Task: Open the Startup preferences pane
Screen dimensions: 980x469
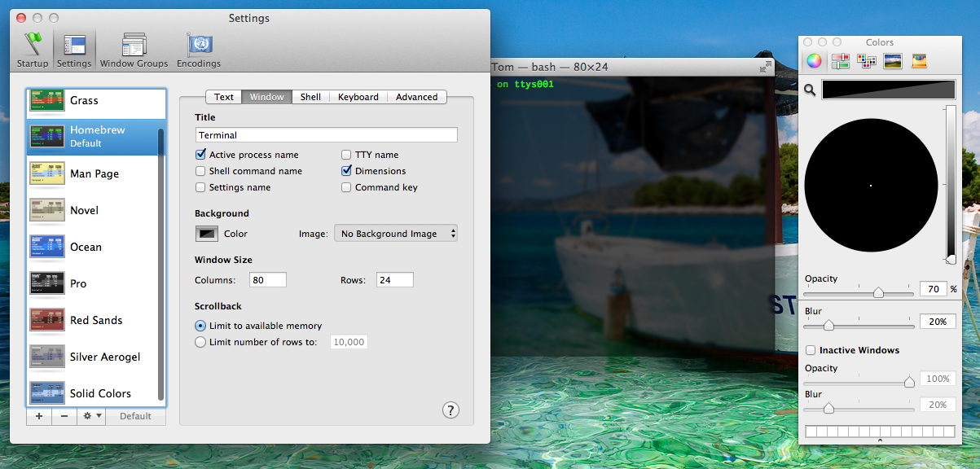Action: pyautogui.click(x=33, y=50)
